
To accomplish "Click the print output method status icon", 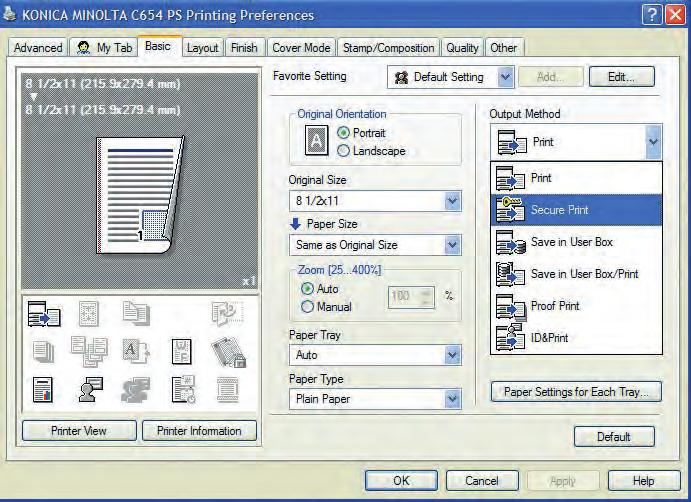I will tap(44, 314).
